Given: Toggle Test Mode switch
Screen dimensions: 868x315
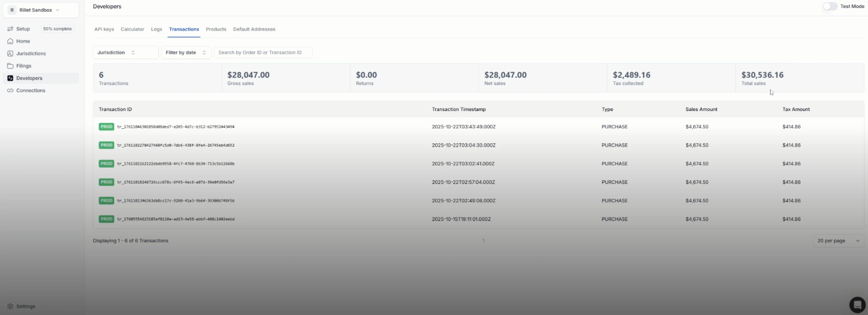Looking at the screenshot, I should [x=830, y=6].
